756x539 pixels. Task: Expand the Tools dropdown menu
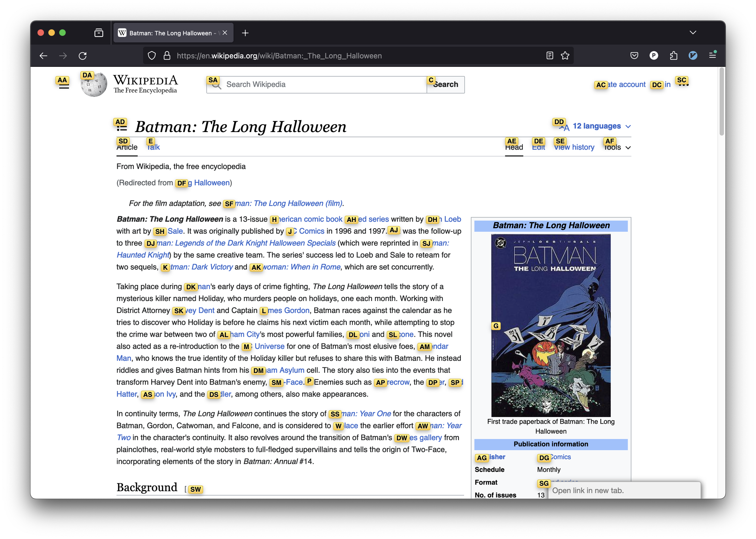pos(617,148)
